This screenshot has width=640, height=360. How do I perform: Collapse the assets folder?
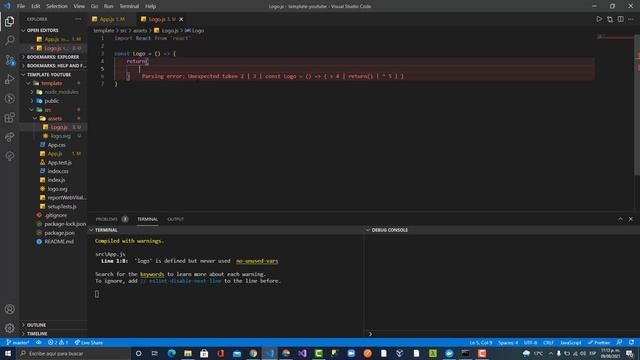(55, 118)
